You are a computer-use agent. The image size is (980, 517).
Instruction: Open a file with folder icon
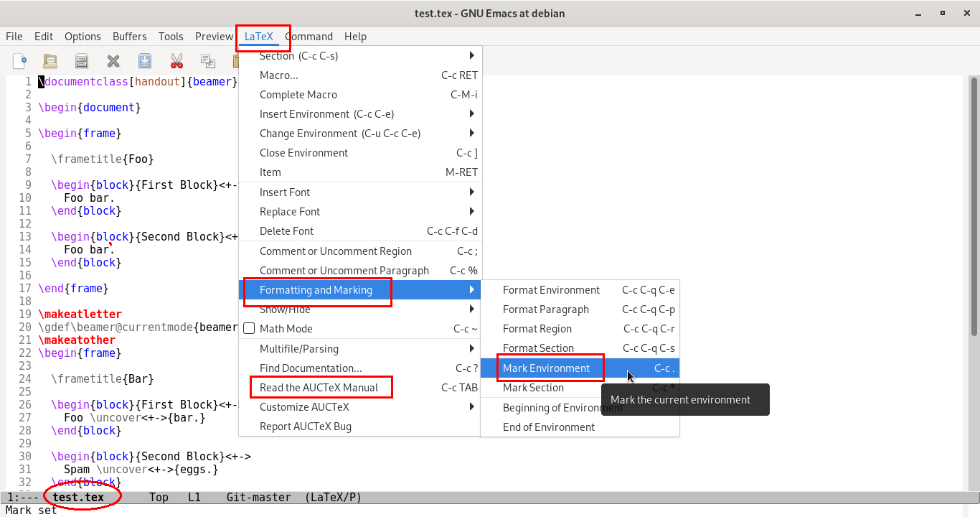pos(50,61)
